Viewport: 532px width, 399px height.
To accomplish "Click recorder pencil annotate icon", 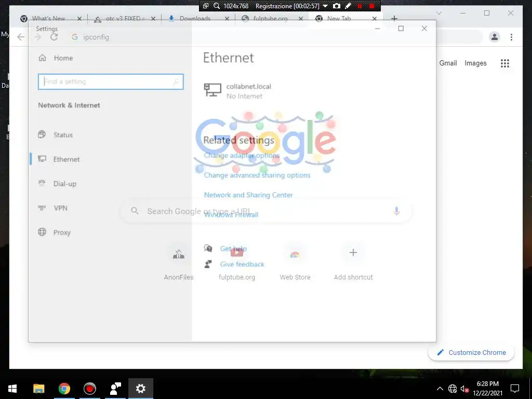I will [348, 6].
